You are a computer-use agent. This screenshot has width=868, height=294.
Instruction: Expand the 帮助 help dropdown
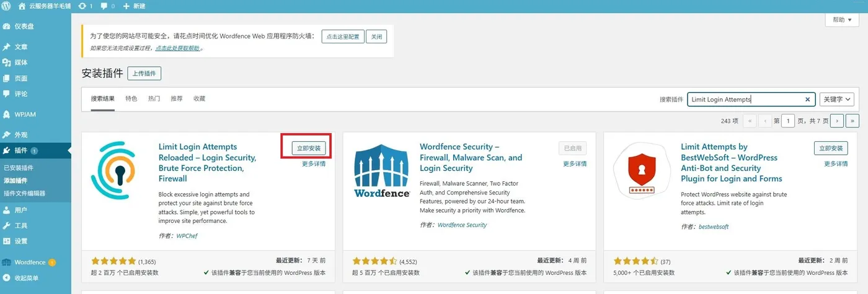[841, 20]
